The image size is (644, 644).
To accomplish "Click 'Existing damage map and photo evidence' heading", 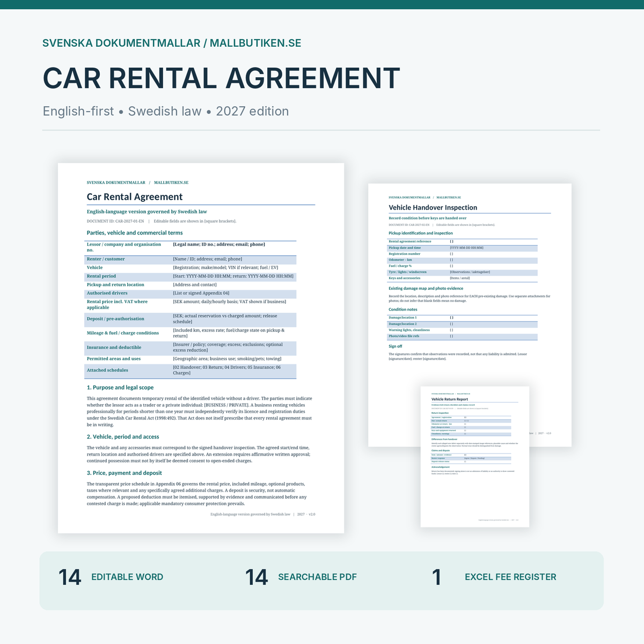I will [426, 288].
